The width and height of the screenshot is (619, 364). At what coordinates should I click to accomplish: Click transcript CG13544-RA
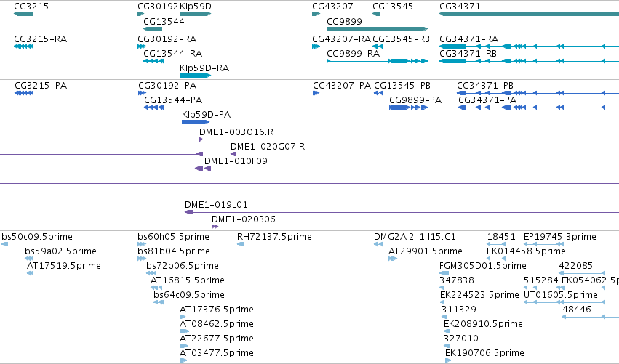[x=172, y=54]
